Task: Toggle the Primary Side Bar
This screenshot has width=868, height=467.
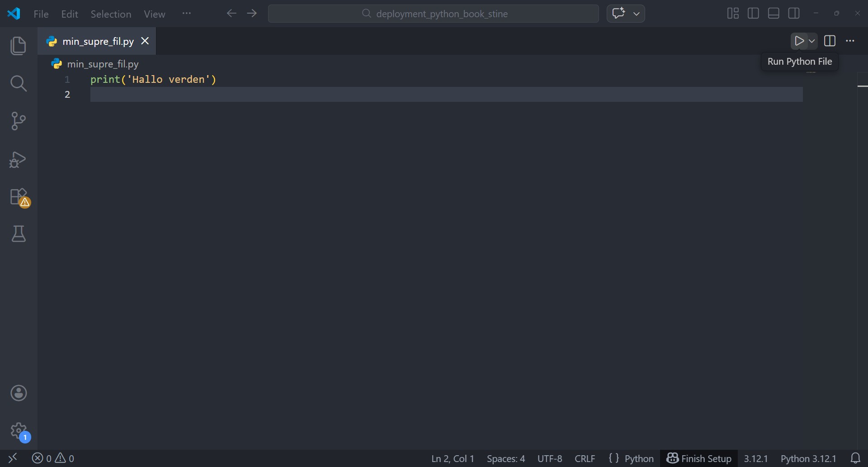Action: coord(753,14)
